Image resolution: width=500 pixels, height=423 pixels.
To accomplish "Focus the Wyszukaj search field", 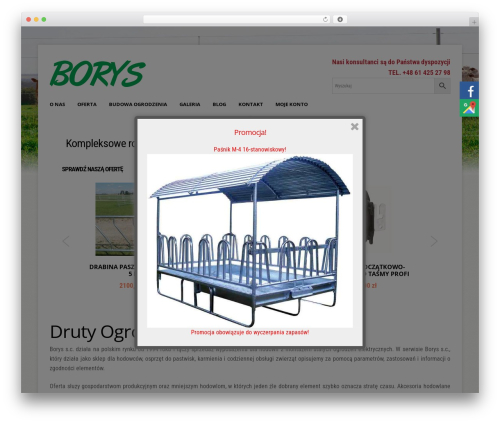I will pos(383,86).
